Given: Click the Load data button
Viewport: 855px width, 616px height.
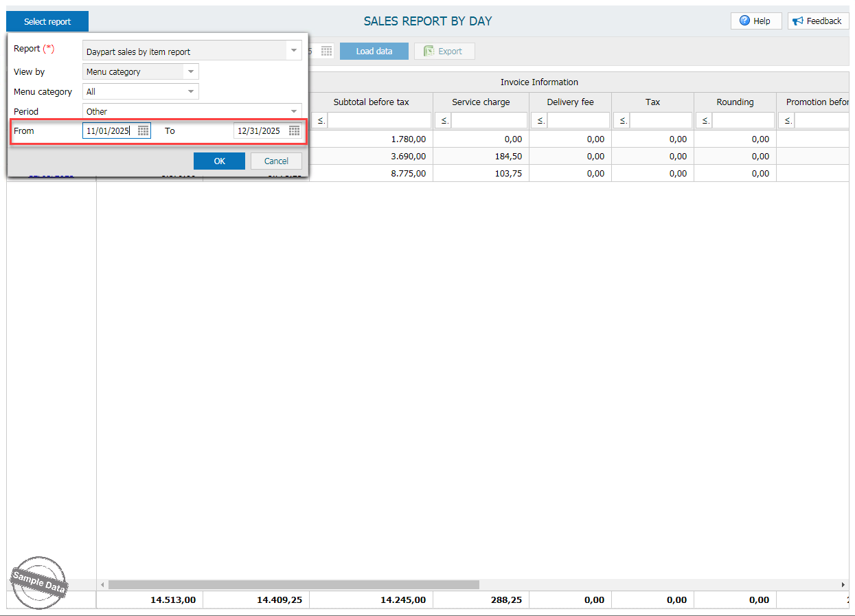Looking at the screenshot, I should tap(374, 52).
